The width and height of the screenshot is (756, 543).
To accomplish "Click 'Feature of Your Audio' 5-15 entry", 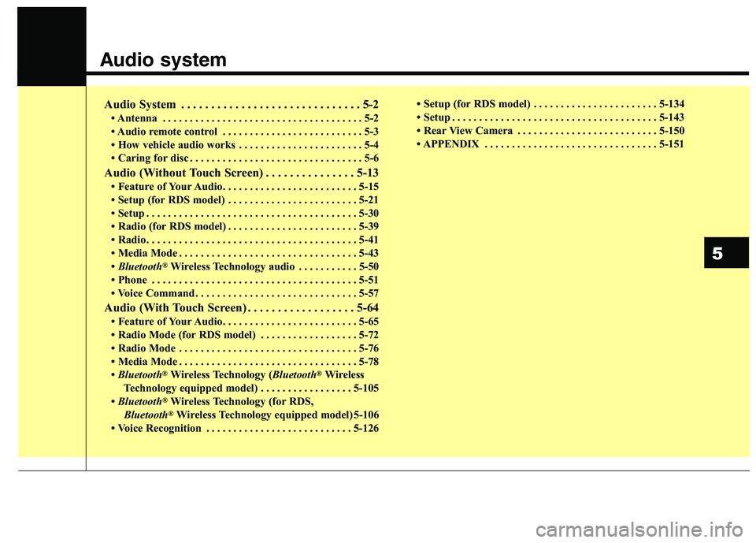I will 244,186.
